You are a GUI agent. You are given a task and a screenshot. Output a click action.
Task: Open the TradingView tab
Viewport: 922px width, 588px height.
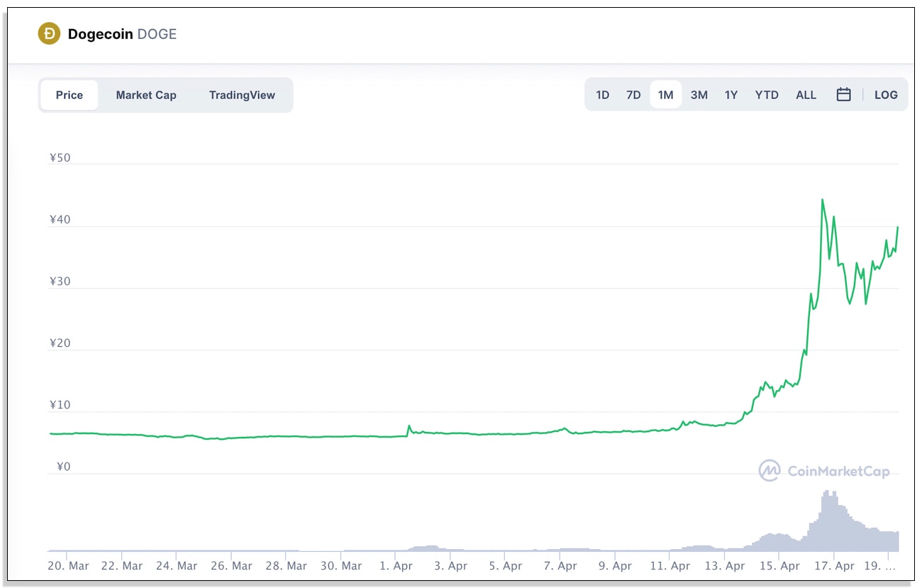[x=242, y=95]
